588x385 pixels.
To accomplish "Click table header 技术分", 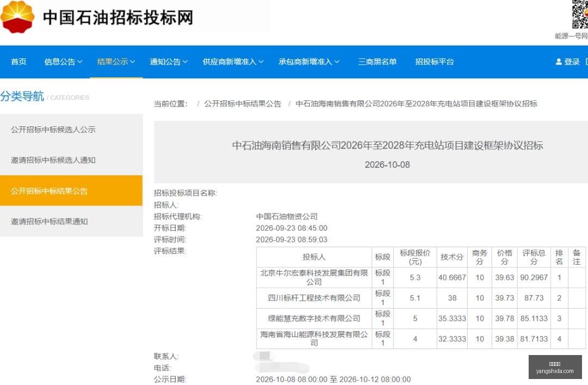I will (x=452, y=257).
